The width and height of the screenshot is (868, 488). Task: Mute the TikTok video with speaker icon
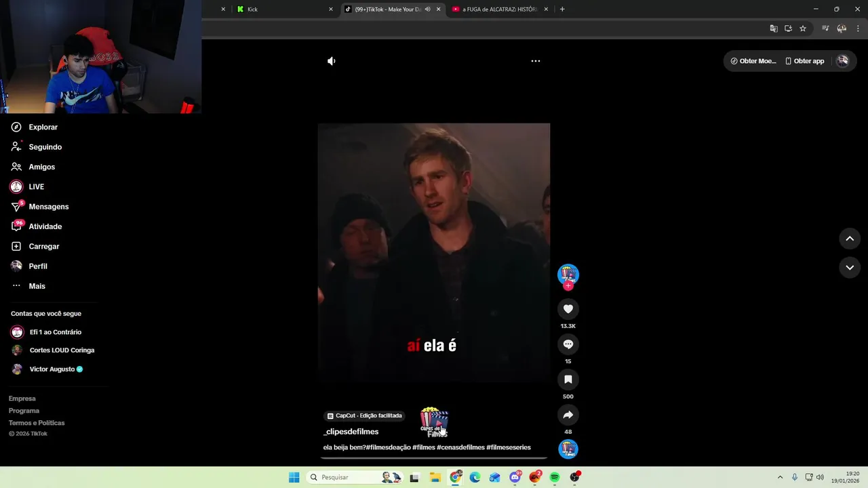click(331, 61)
